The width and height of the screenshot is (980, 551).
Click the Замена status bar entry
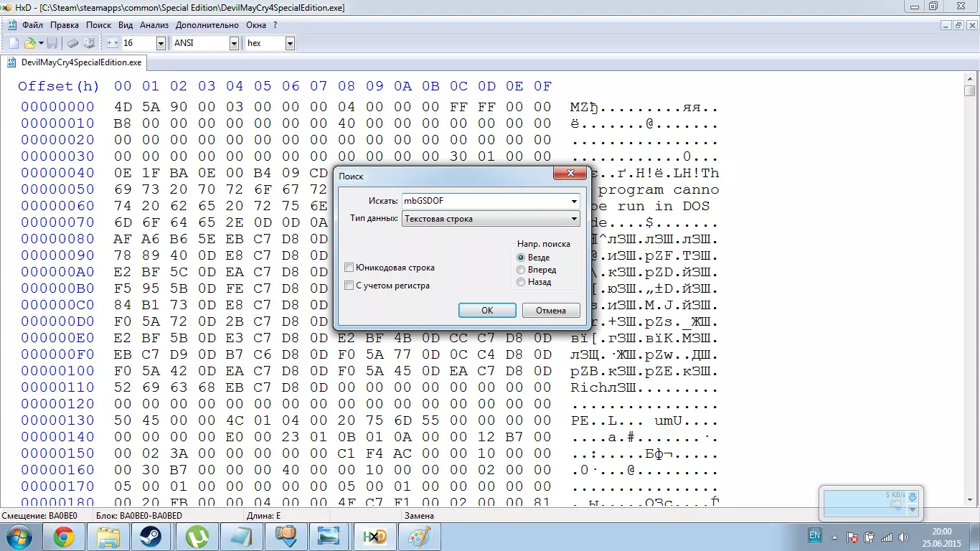[419, 516]
